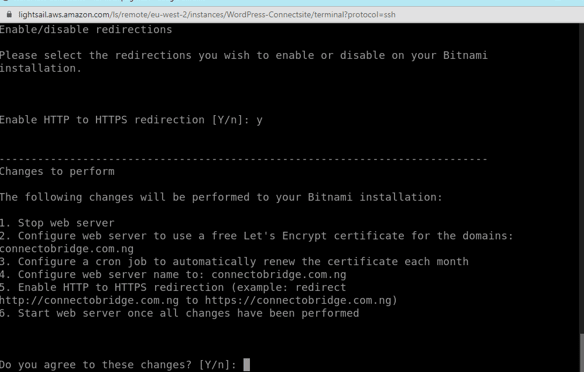The image size is (584, 372).
Task: Click 'http://connectobridge.com.ng to https://' line
Action: coord(199,300)
